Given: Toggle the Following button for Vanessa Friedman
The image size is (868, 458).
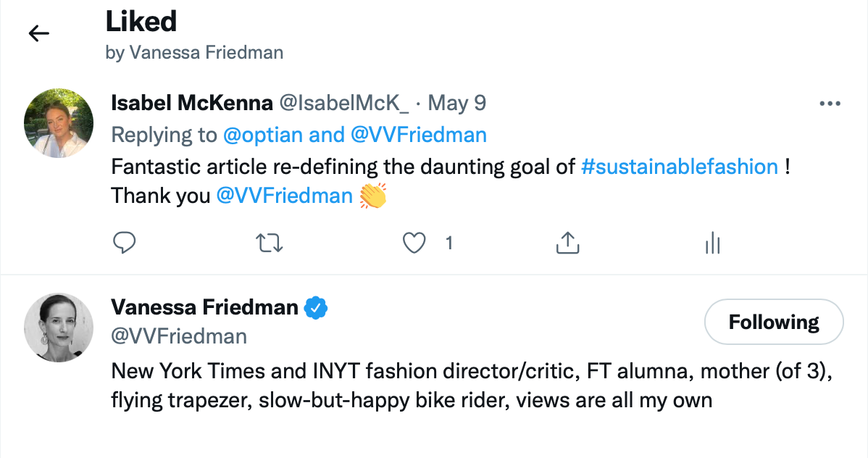Looking at the screenshot, I should (x=773, y=322).
